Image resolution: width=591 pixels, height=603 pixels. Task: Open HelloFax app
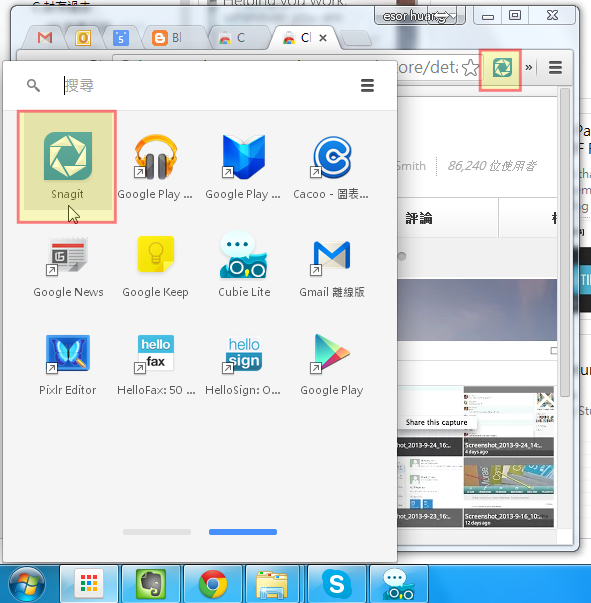pos(156,365)
